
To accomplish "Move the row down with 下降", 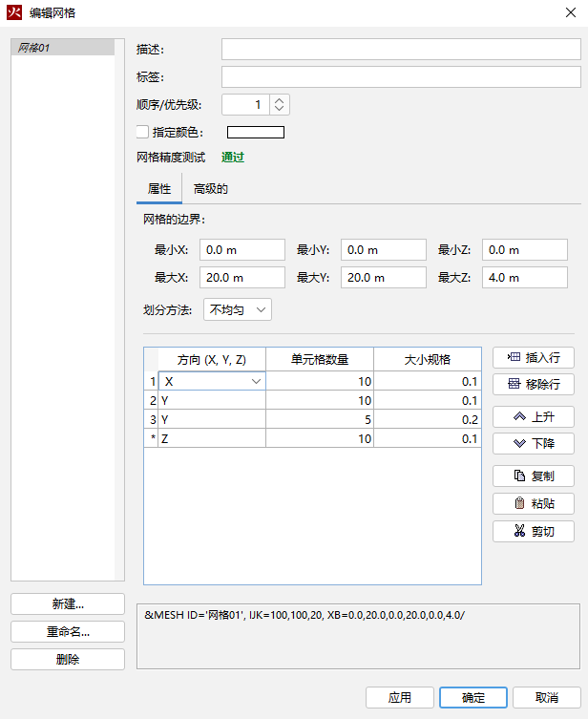I will (x=534, y=443).
